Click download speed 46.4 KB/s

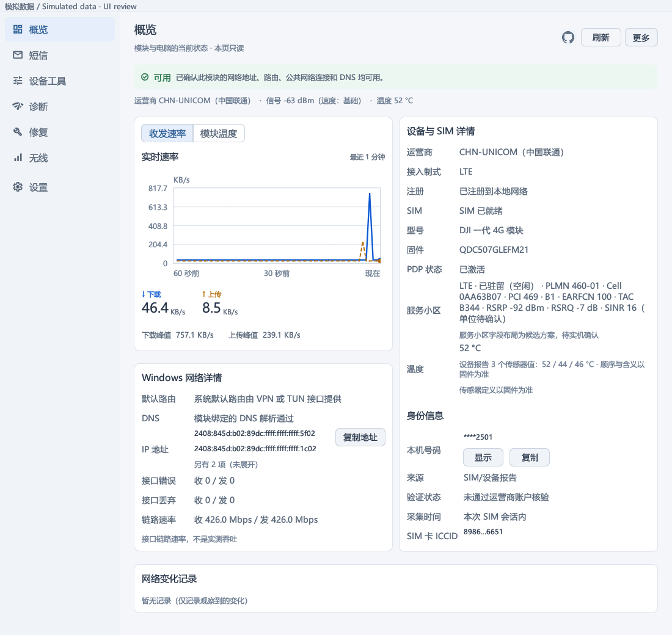(163, 308)
